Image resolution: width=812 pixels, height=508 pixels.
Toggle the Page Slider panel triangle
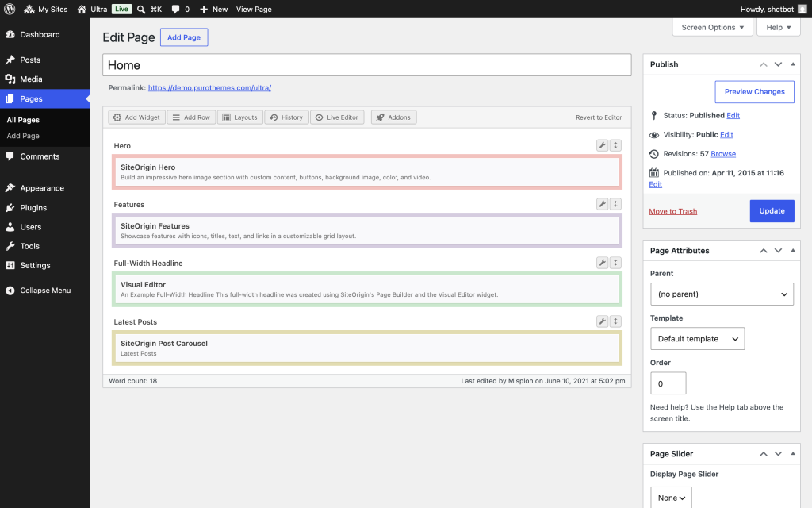(x=793, y=453)
